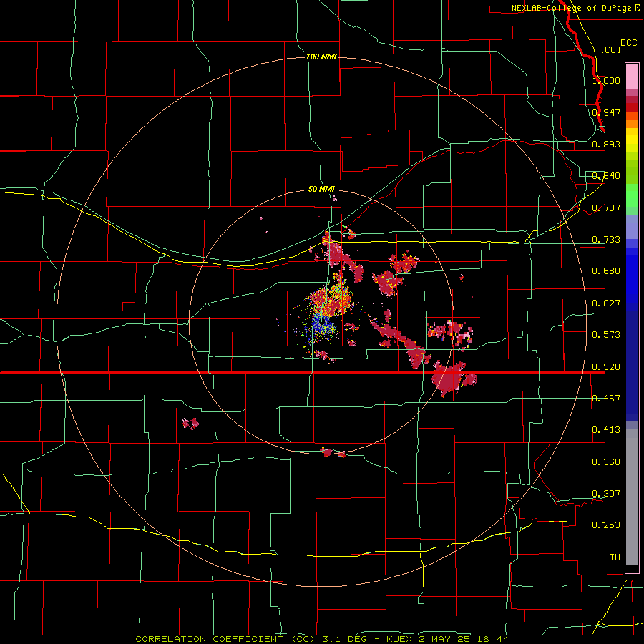Click the 0.893 scale value
The height and width of the screenshot is (644, 644).
(606, 144)
